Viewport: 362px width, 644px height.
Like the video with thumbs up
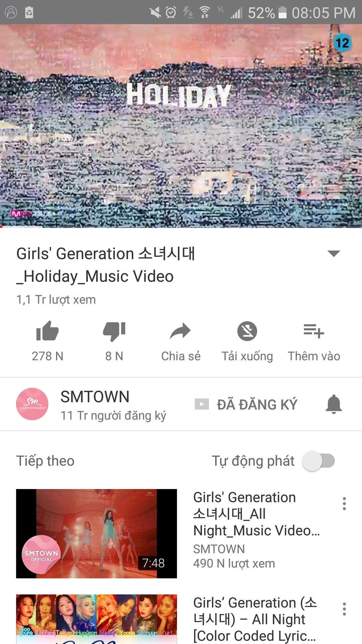pyautogui.click(x=47, y=331)
